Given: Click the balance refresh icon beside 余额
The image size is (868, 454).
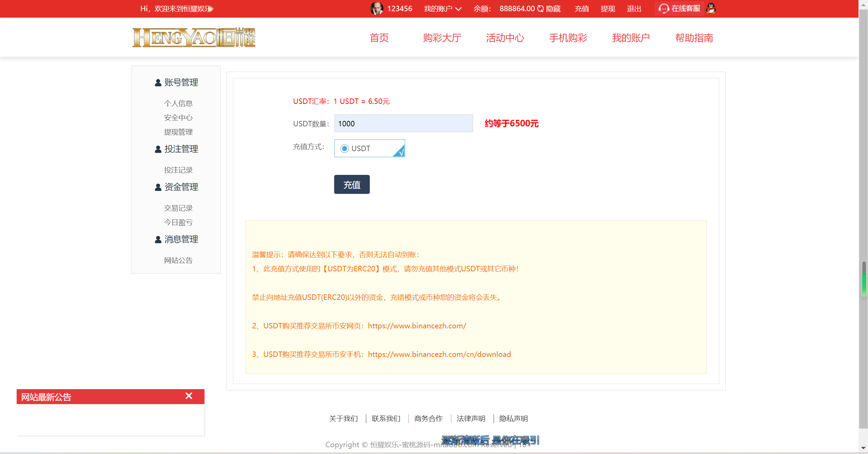Looking at the screenshot, I should pos(540,8).
